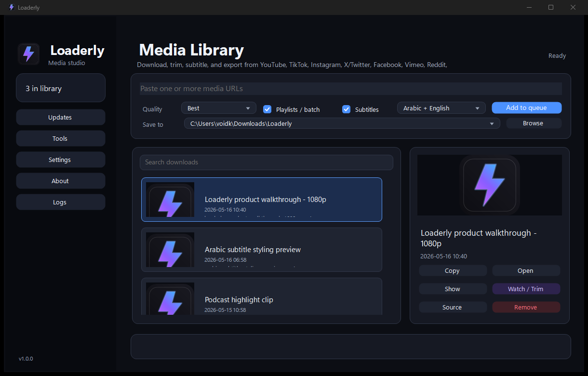The width and height of the screenshot is (588, 376).
Task: Select the '3 in library' sidebar item
Action: pos(60,88)
